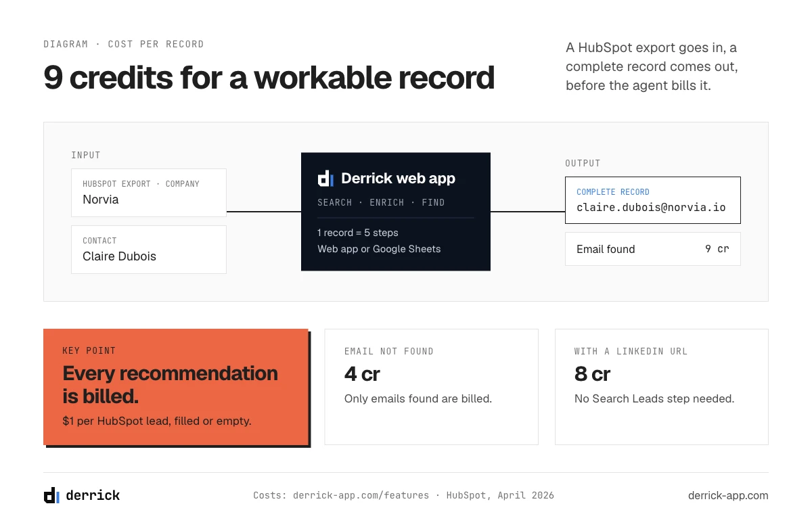Click the 'HUBSPOT EXPORT · COMPANY' label
Viewport: 812px width, 531px height.
(x=141, y=184)
